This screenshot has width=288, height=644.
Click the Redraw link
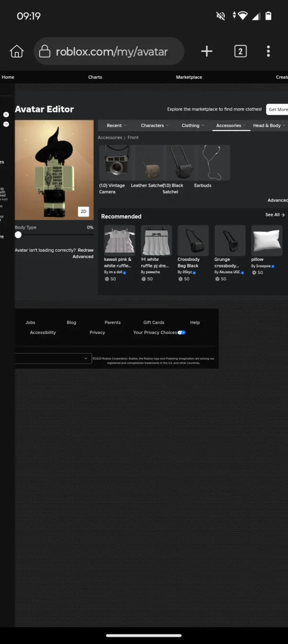click(86, 250)
